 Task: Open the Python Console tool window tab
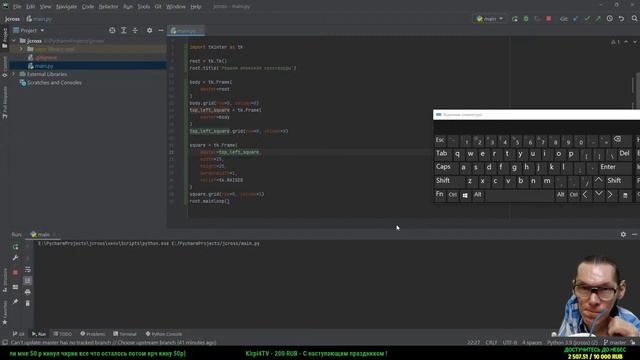tap(164, 334)
